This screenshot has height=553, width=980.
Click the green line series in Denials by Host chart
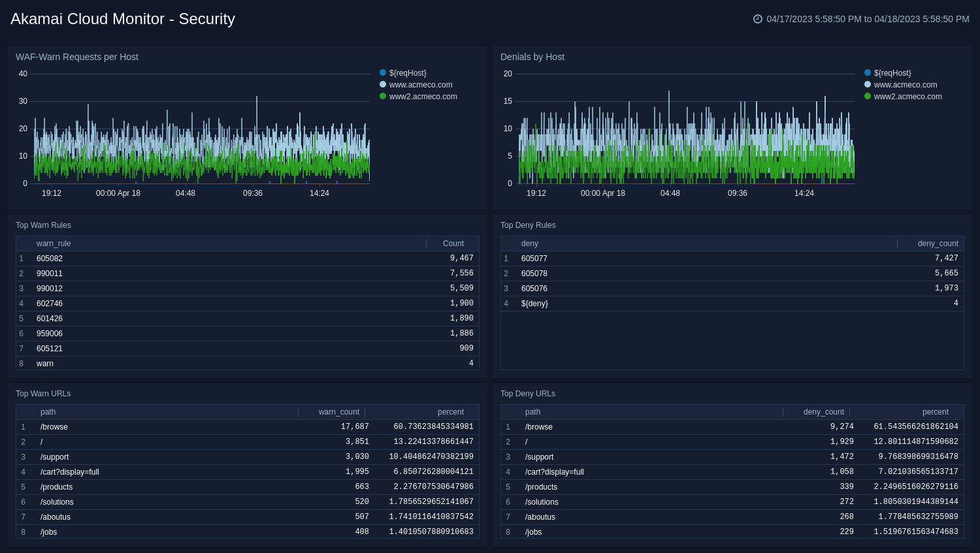click(686, 166)
